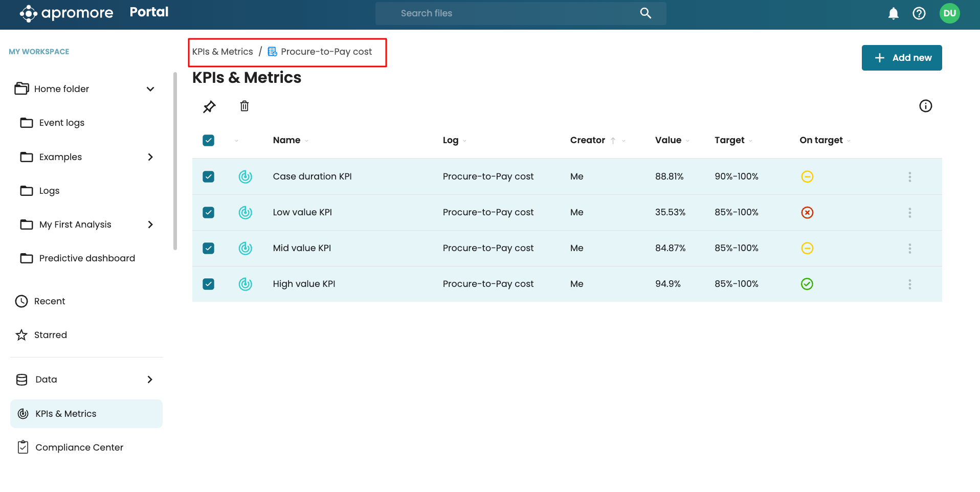Uncheck the select-all header checkbox
Screen dimensions: 980x492
(208, 140)
